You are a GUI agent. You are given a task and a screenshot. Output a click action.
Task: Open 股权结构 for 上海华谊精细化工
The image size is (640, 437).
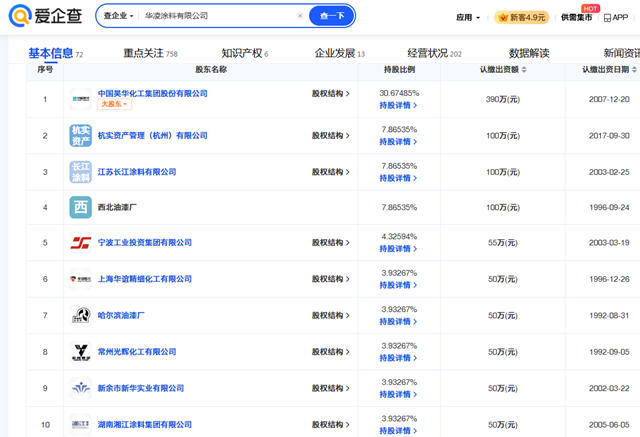coord(331,279)
